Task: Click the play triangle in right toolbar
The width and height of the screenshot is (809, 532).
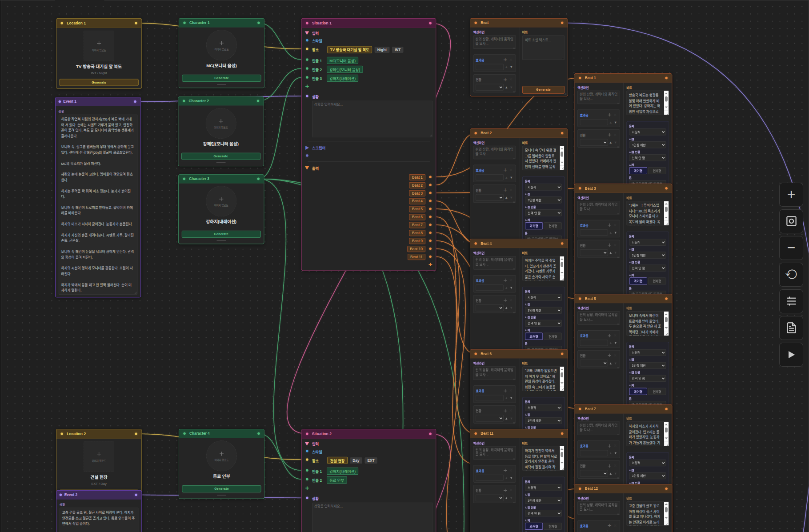Action: pyautogui.click(x=791, y=355)
